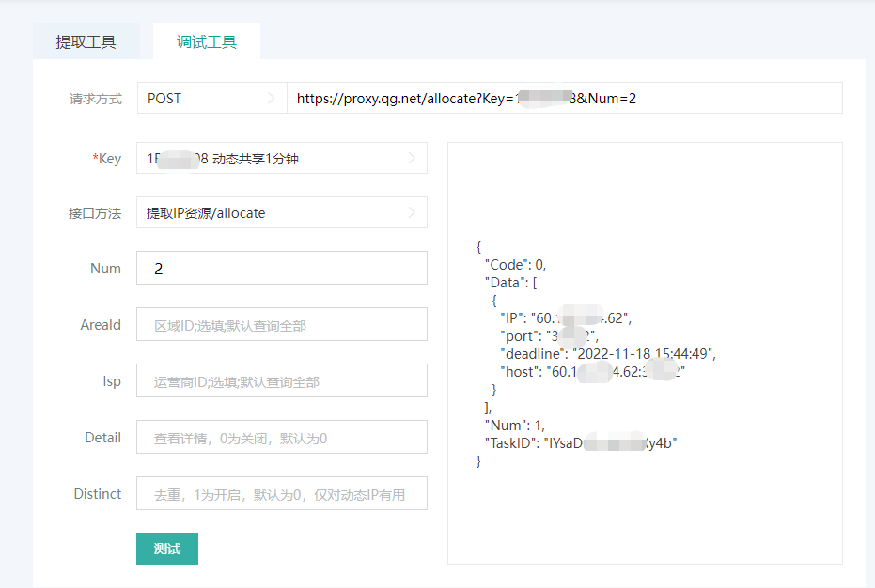This screenshot has height=588, width=875.
Task: Click the chevron arrow in the Key selector
Action: [x=411, y=159]
